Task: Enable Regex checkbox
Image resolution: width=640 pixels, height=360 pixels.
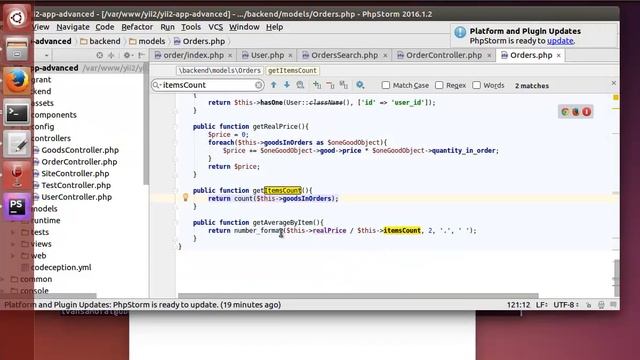Action: pos(439,85)
